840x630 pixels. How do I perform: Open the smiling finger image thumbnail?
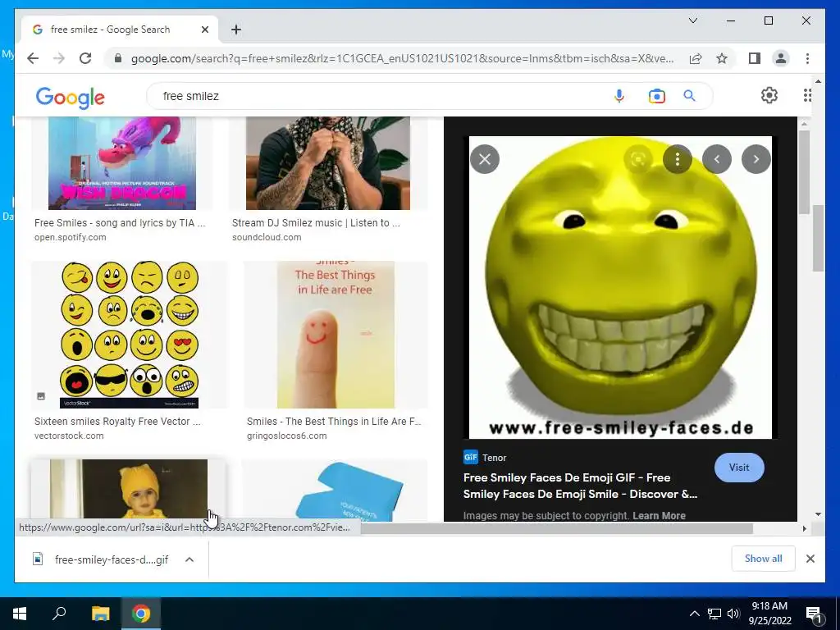coord(336,335)
